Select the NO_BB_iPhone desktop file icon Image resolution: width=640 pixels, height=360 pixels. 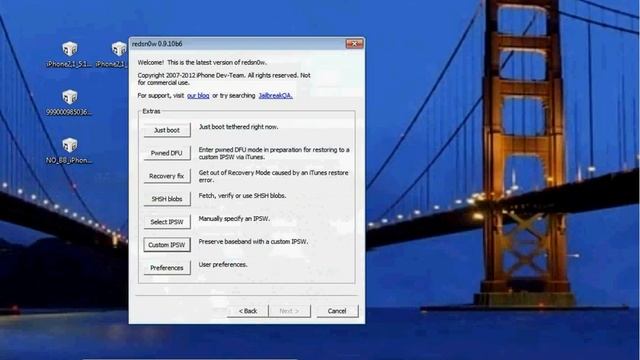click(69, 151)
